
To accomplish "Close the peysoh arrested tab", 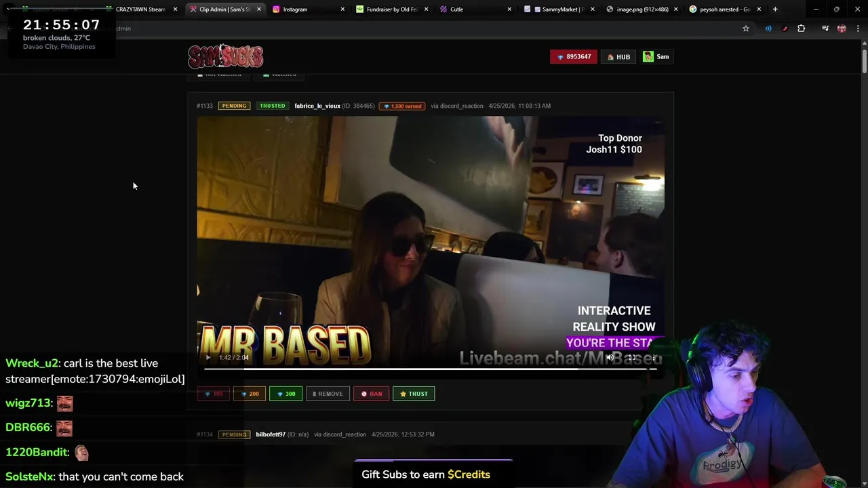I will 758,9.
